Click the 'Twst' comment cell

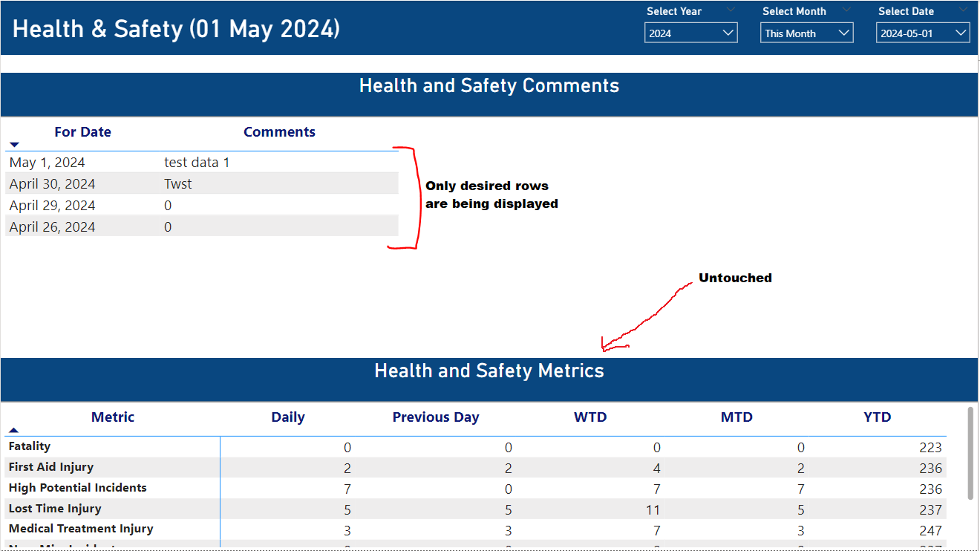point(178,184)
